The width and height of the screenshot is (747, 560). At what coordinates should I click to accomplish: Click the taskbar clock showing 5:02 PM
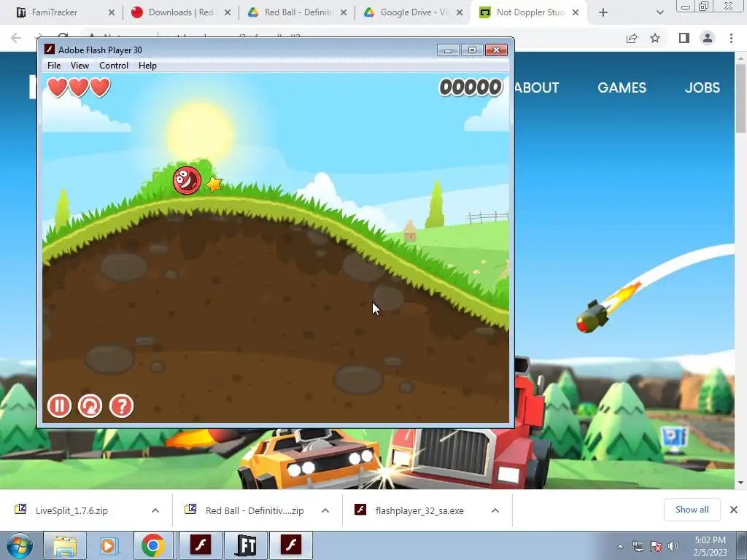(x=711, y=546)
